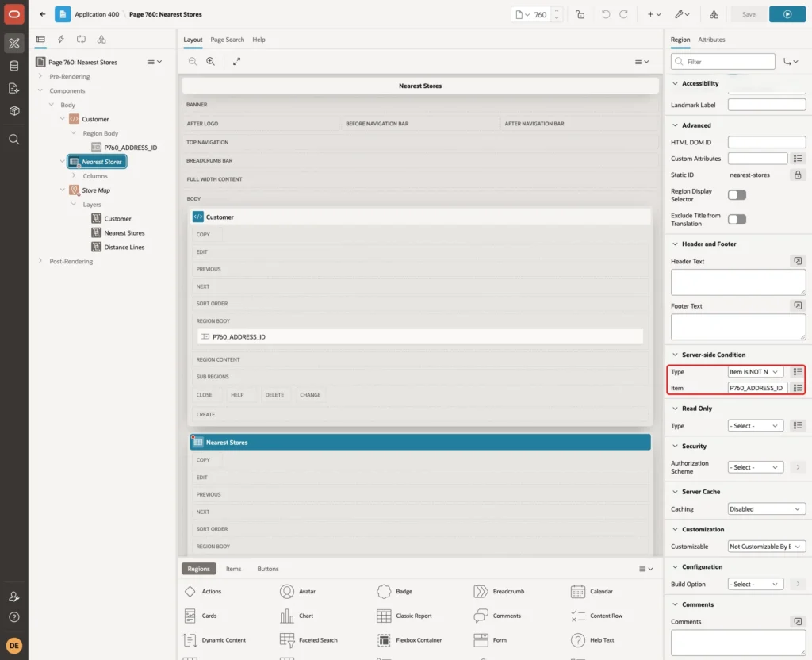The image size is (812, 660).
Task: Switch to the Layout tab
Action: point(193,40)
